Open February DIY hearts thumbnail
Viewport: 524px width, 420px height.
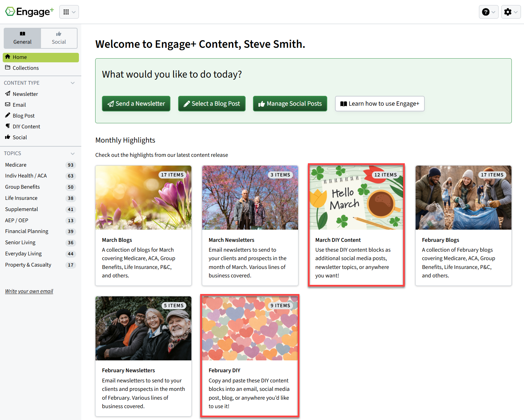click(x=250, y=328)
